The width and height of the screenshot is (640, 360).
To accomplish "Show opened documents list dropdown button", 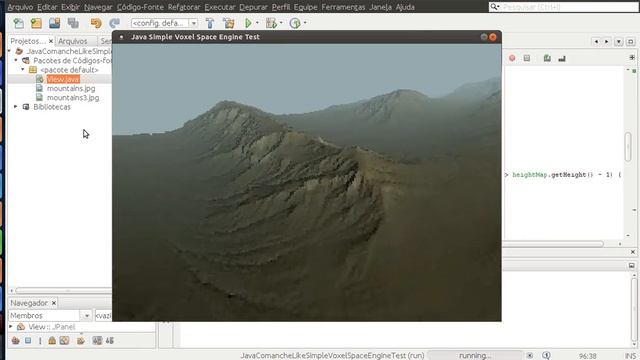I will click(x=619, y=42).
